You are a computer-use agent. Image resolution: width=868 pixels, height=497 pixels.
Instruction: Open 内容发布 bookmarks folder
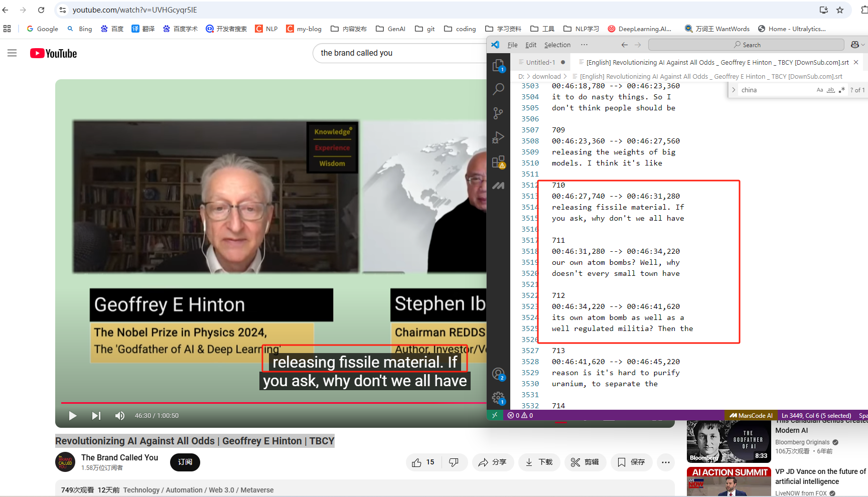click(x=349, y=29)
